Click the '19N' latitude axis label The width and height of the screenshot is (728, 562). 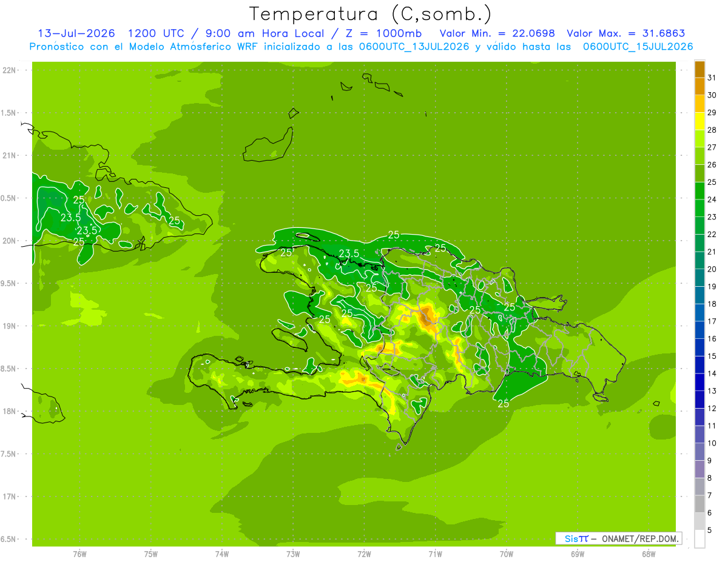coord(10,326)
